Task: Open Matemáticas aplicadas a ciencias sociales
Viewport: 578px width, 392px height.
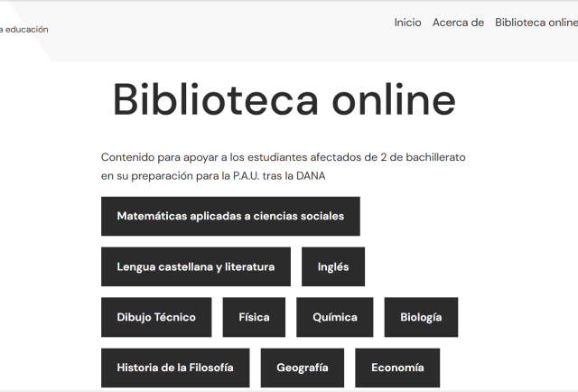Action: 230,216
